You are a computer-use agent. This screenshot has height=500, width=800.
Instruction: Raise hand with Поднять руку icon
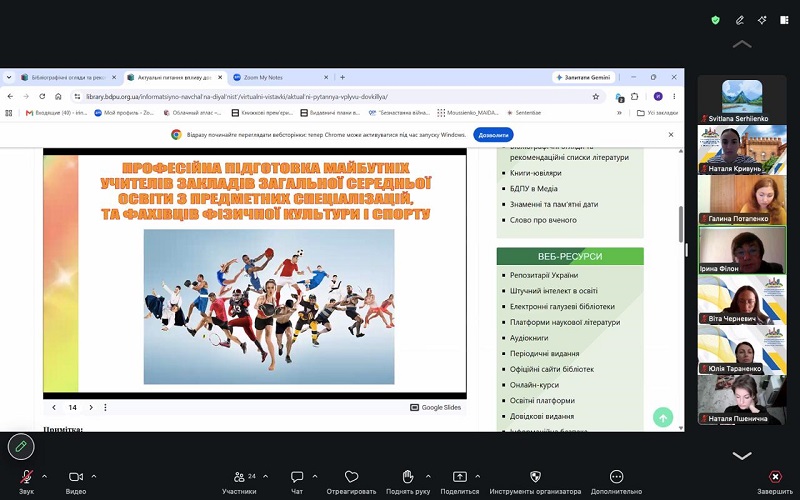(x=408, y=477)
